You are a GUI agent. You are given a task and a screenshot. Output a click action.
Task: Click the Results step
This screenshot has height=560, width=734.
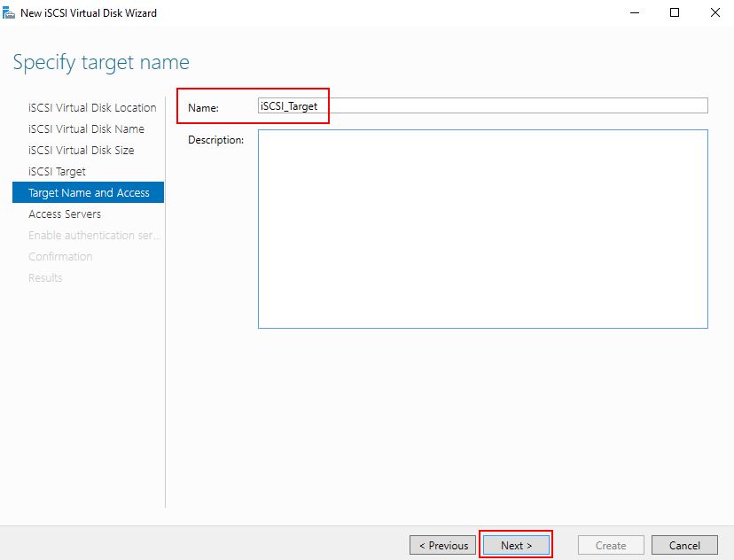coord(45,278)
